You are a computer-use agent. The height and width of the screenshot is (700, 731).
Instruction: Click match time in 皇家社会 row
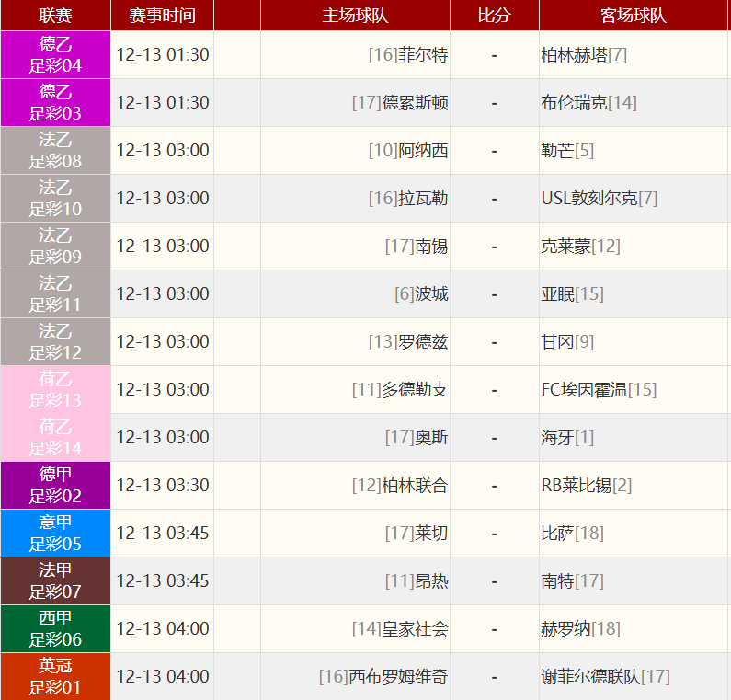(162, 628)
